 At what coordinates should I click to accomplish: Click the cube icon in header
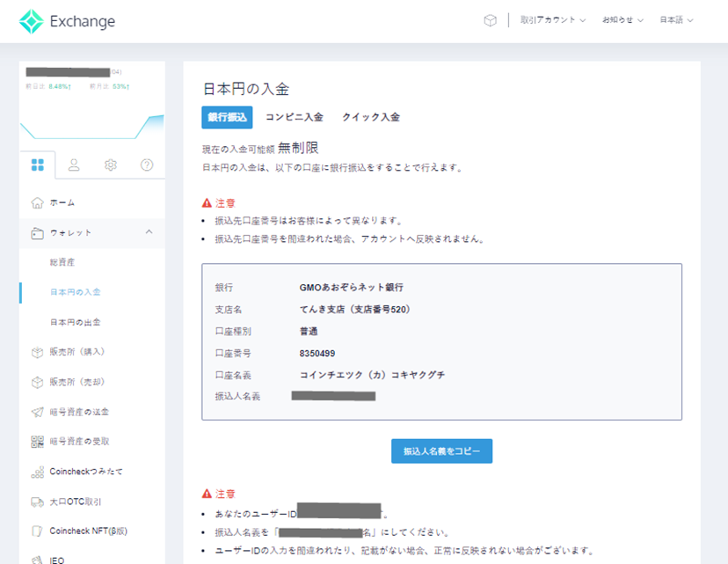pos(491,20)
